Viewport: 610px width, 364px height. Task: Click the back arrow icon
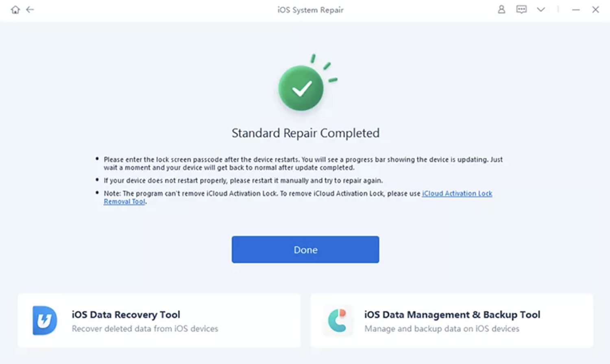30,9
